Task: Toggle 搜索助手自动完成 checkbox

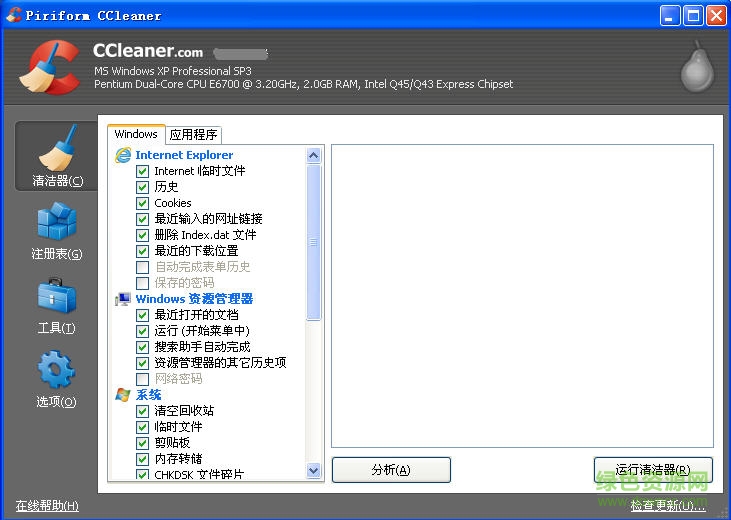Action: click(x=143, y=347)
